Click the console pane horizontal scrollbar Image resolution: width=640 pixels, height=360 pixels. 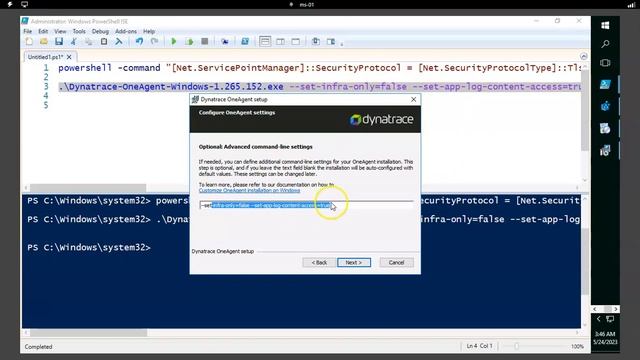coord(88,333)
